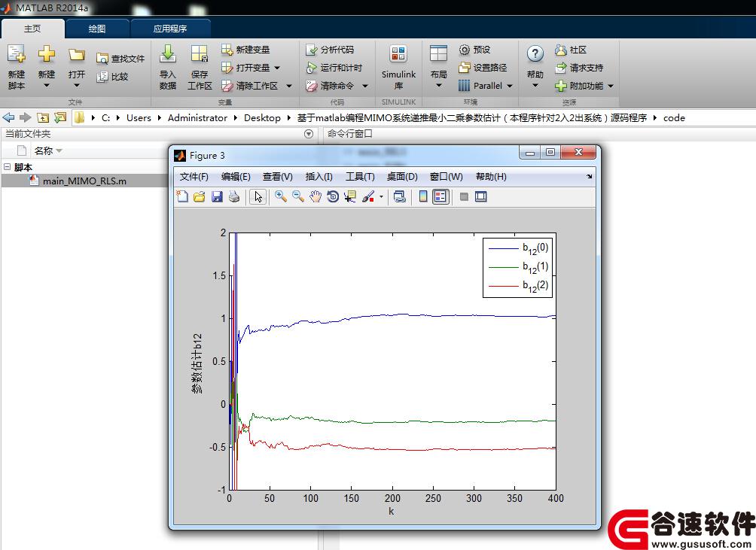Activate the Brush data tool
756x550 pixels.
point(368,196)
